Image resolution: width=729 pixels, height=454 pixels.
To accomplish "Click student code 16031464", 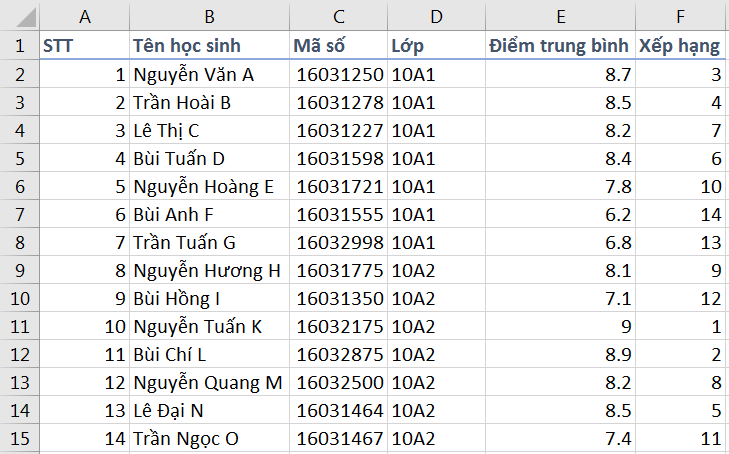I will pos(338,410).
